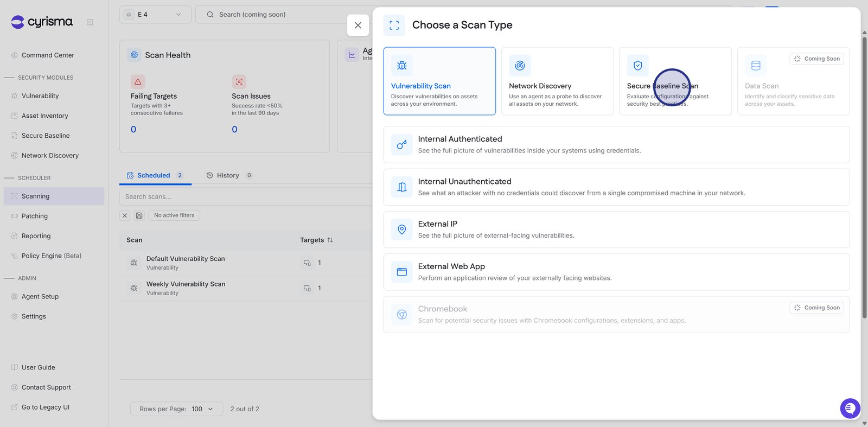Screen dimensions: 868x427
Task: Click the Search scans input field
Action: pyautogui.click(x=244, y=196)
